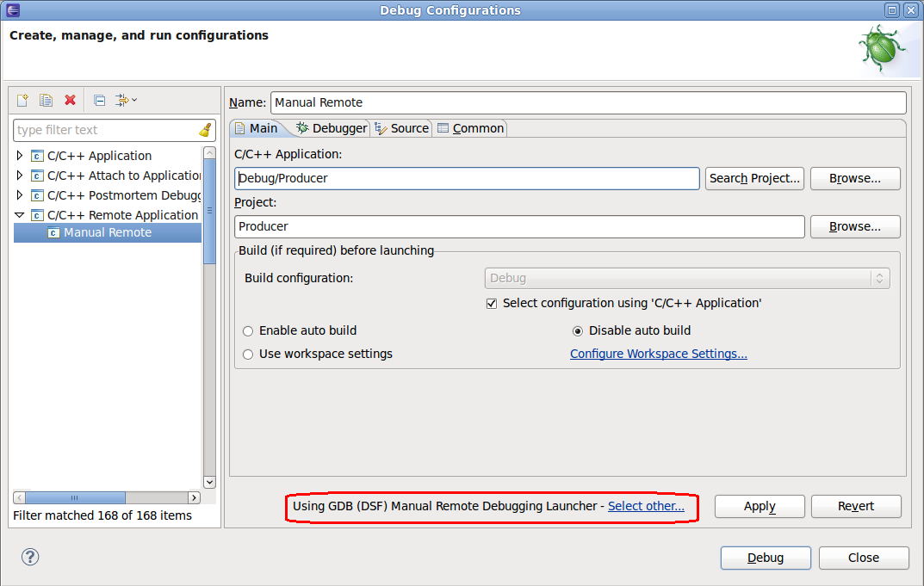
Task: Collapse the C/C++ Remote Application node
Action: point(20,215)
